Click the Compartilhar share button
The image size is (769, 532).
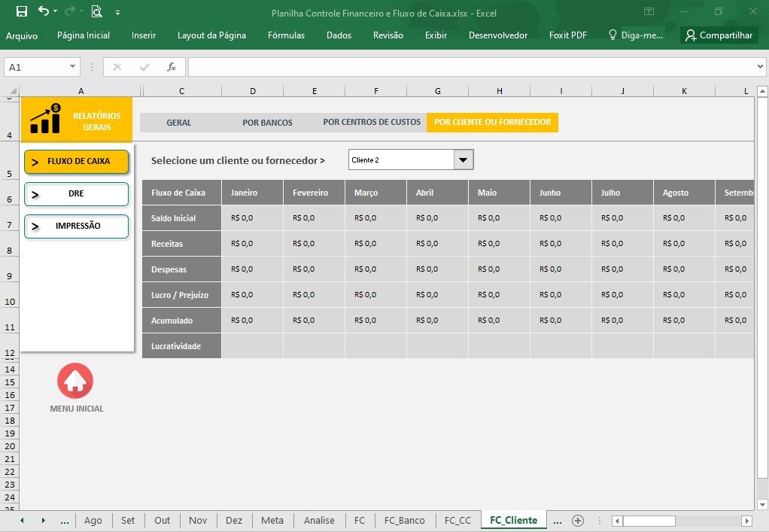point(719,35)
